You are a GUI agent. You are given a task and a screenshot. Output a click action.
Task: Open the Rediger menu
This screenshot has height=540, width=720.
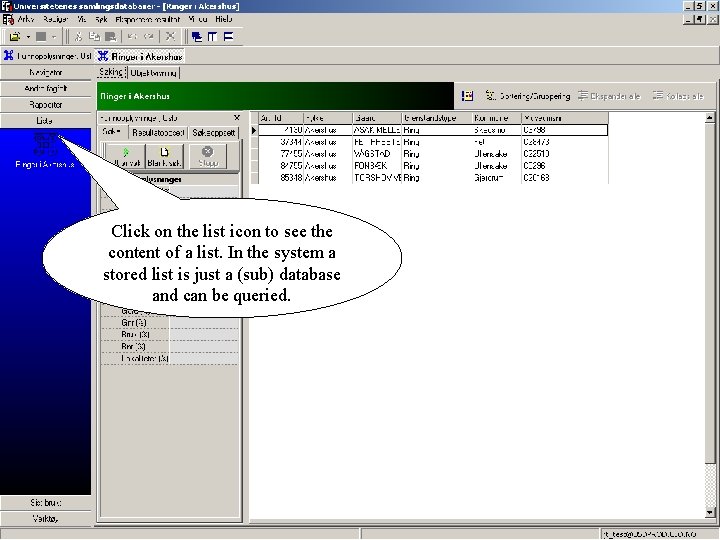56,19
